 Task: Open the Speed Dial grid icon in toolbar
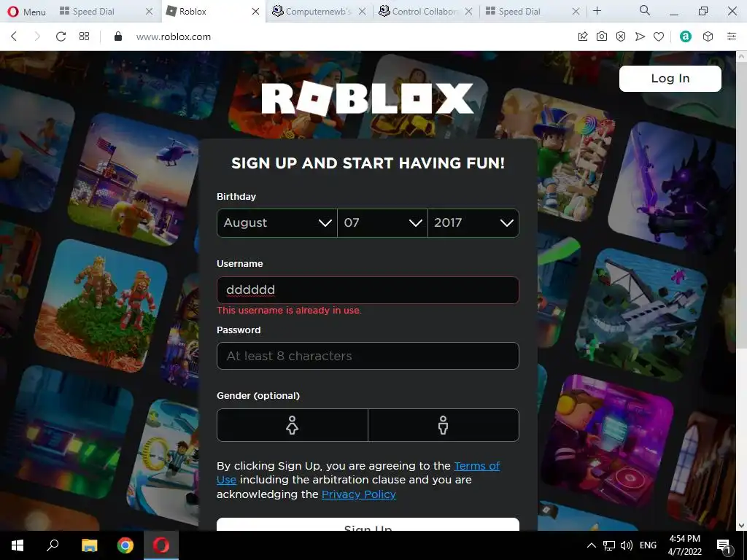point(85,36)
